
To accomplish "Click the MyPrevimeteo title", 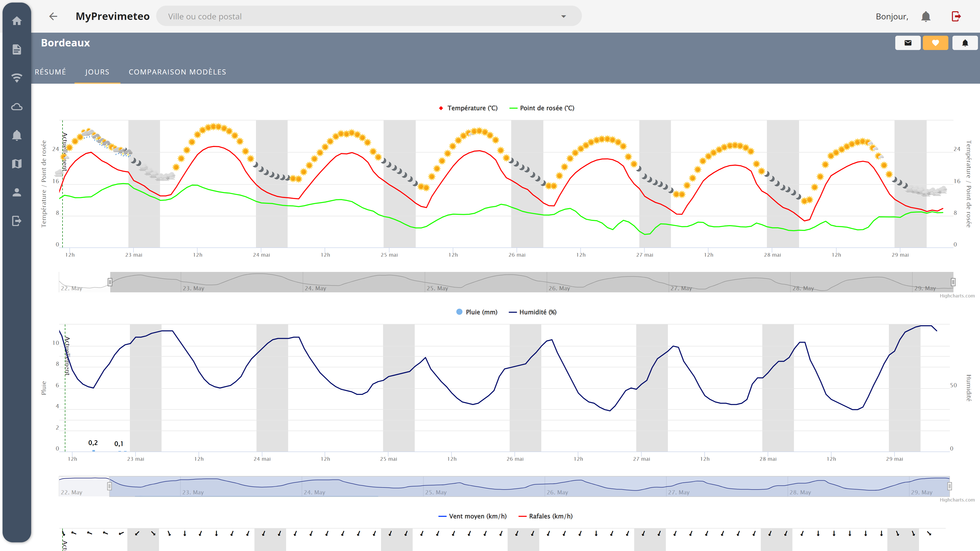I will (113, 16).
